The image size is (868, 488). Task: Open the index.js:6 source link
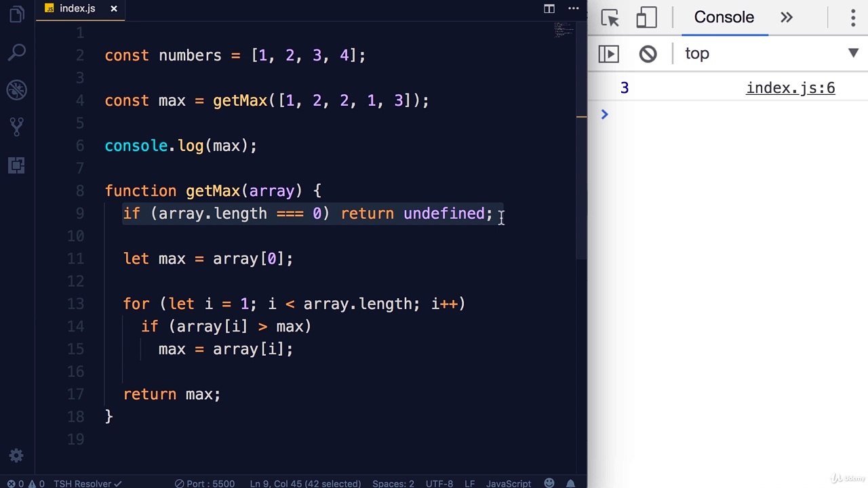[x=790, y=88]
